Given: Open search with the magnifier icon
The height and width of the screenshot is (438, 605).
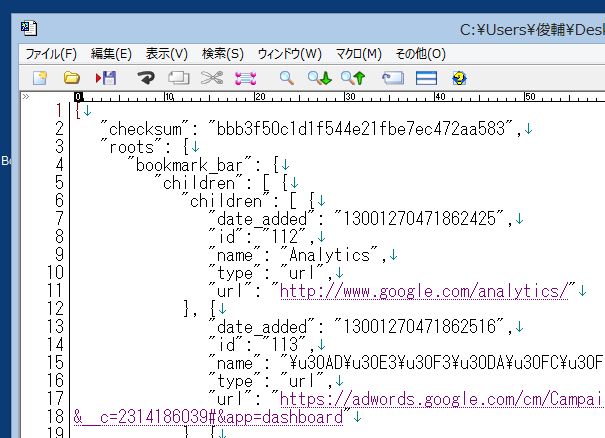Looking at the screenshot, I should (287, 78).
